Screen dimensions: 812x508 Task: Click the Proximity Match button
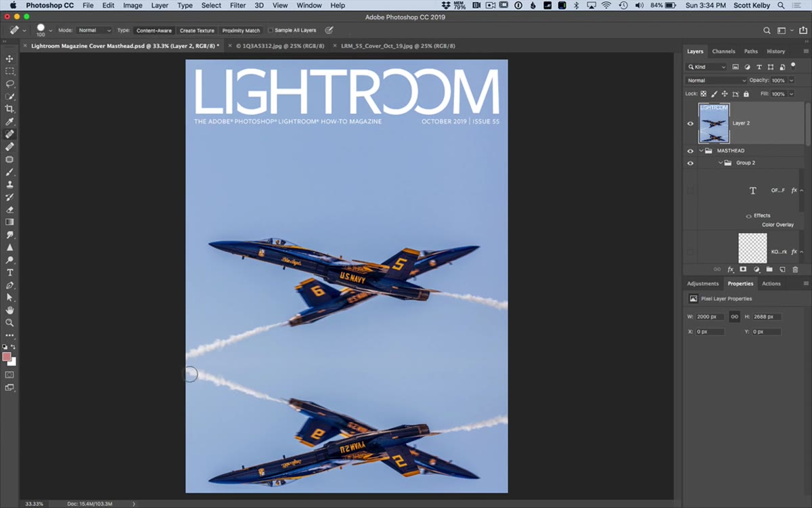pos(241,30)
